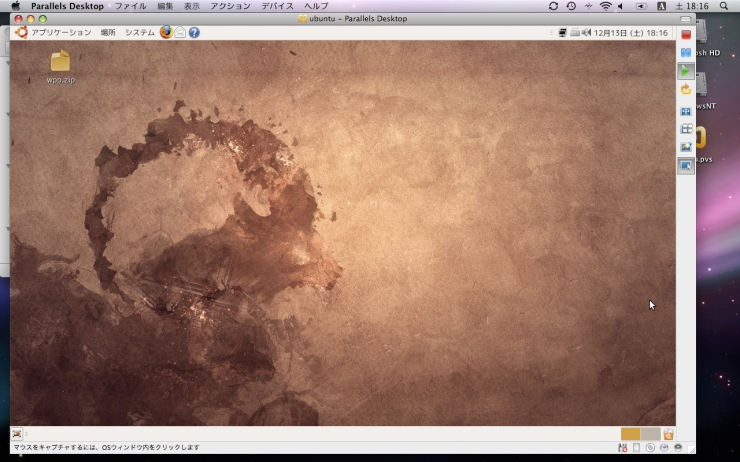Open the Ubuntu panel date and time clock

pos(631,33)
